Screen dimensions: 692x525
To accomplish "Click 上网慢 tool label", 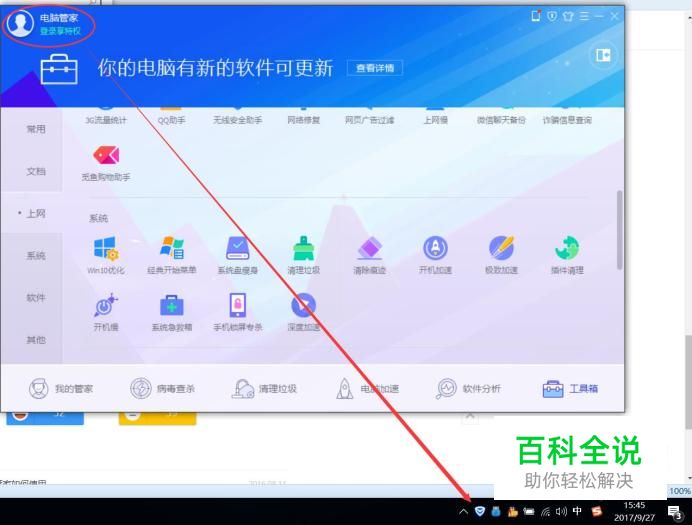I will pyautogui.click(x=436, y=120).
